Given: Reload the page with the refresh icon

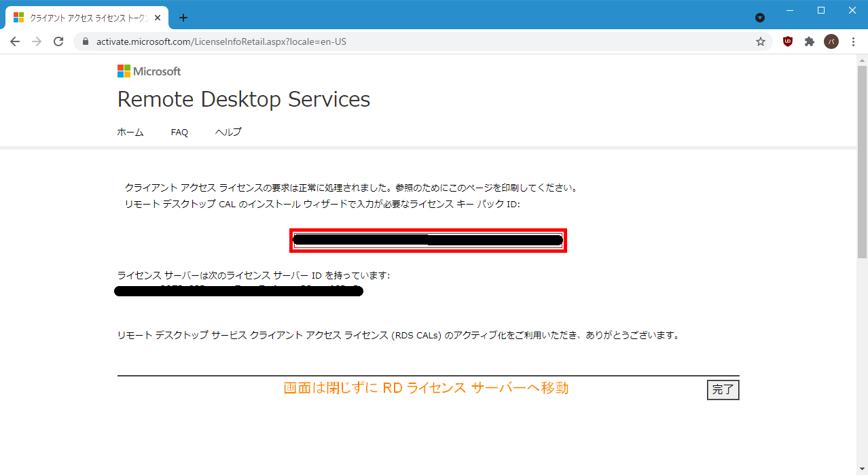Looking at the screenshot, I should [x=58, y=41].
